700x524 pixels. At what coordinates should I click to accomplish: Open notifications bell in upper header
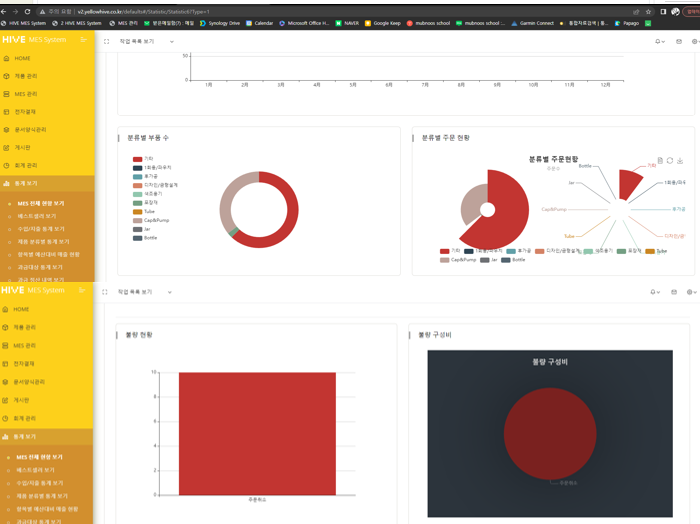coord(659,42)
